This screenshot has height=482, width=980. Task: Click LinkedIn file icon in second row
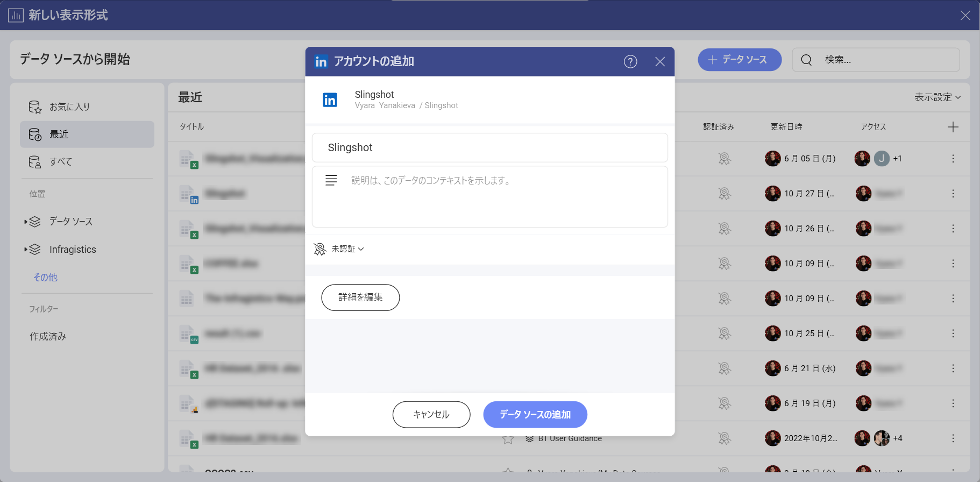coord(189,195)
